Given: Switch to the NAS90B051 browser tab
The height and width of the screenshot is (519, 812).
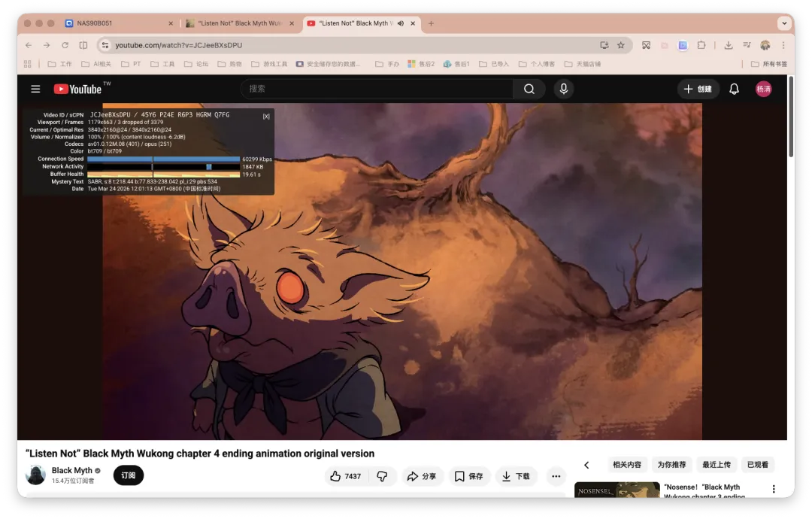Looking at the screenshot, I should (x=119, y=23).
